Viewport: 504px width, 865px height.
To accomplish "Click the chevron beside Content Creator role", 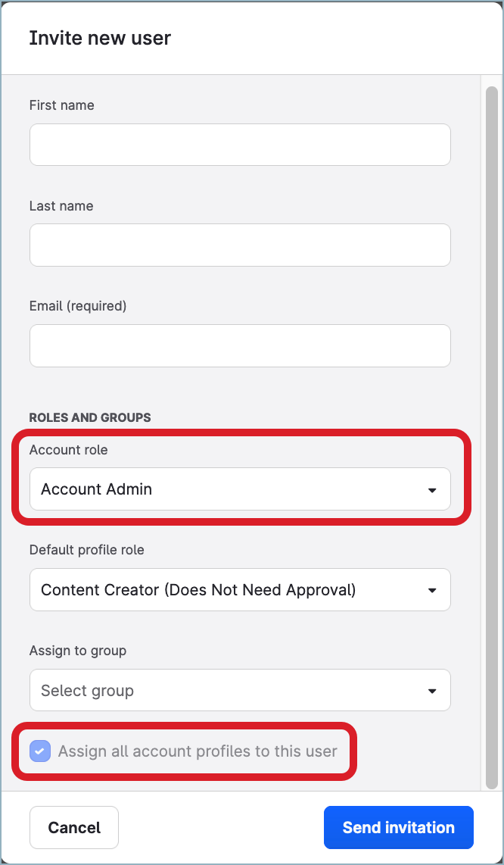I will coord(432,589).
